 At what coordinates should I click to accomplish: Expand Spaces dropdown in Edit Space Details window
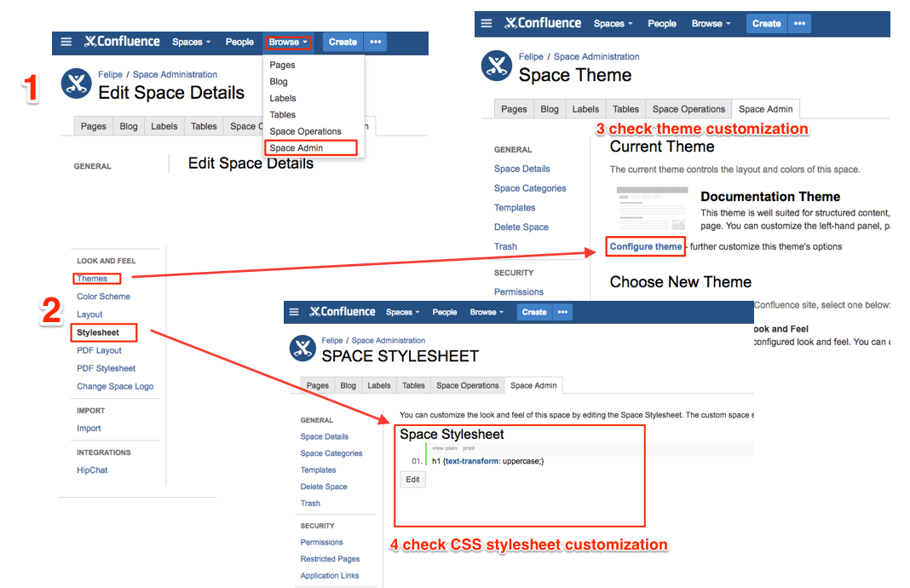tap(191, 42)
